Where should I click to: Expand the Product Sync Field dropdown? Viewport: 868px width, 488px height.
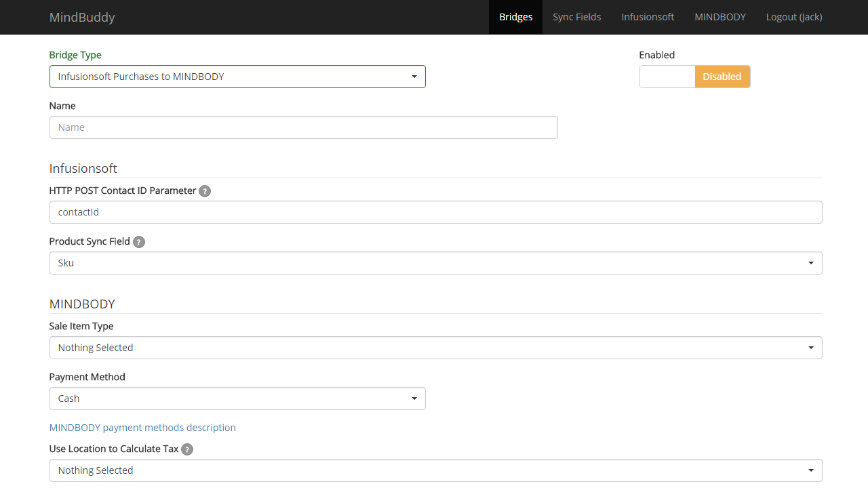[x=435, y=263]
